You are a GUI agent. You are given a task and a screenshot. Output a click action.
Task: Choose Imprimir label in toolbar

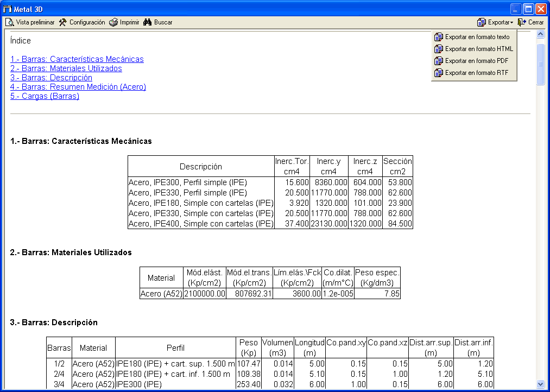[x=129, y=22]
